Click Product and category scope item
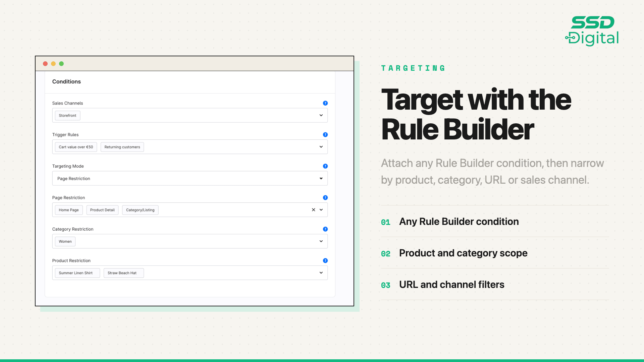This screenshot has height=362, width=644. pos(495,253)
